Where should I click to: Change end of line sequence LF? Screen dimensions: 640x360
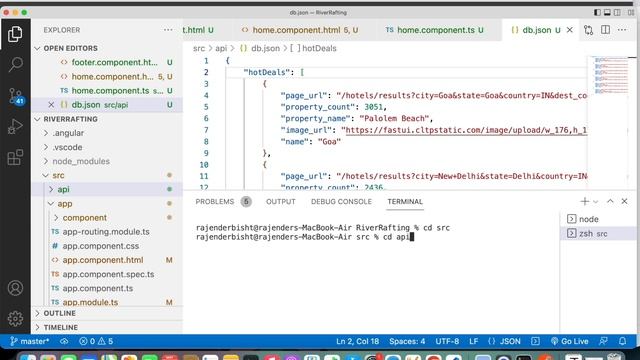(473, 341)
